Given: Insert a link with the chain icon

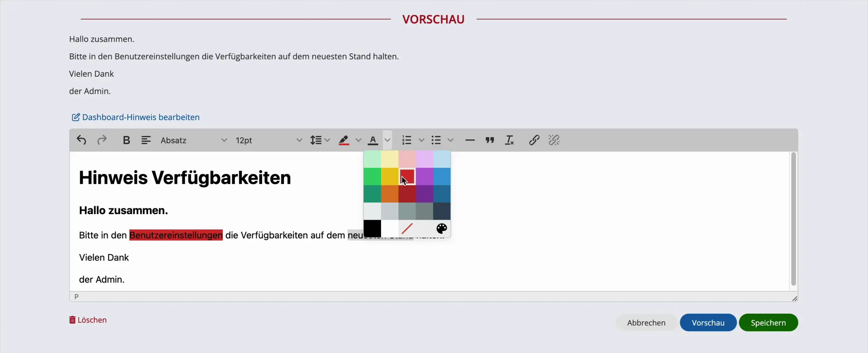Looking at the screenshot, I should (534, 140).
